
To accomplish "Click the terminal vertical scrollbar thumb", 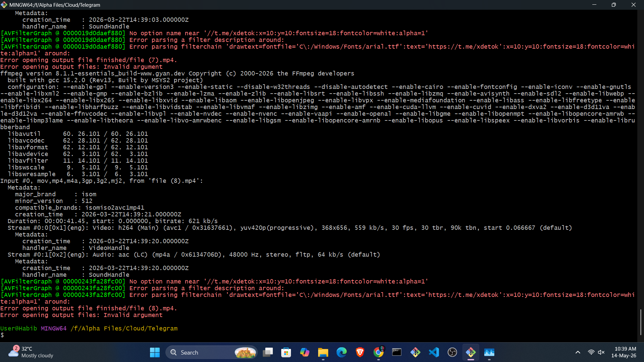I will click(641, 322).
